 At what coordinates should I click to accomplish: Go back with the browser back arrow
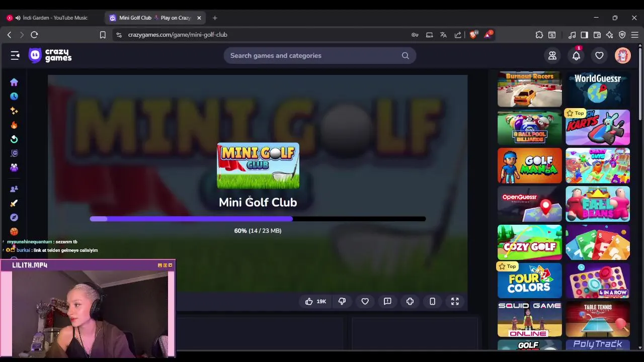pos(9,35)
